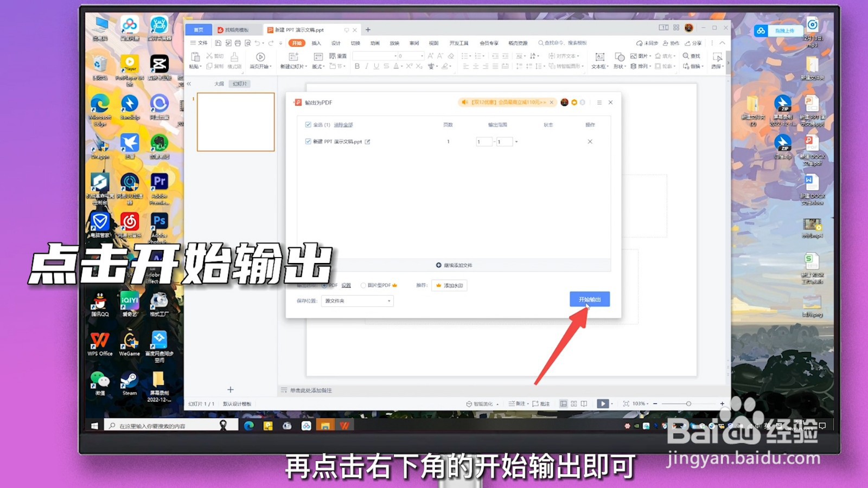The width and height of the screenshot is (868, 488).
Task: Switch to the 首页 tab
Action: click(x=199, y=30)
